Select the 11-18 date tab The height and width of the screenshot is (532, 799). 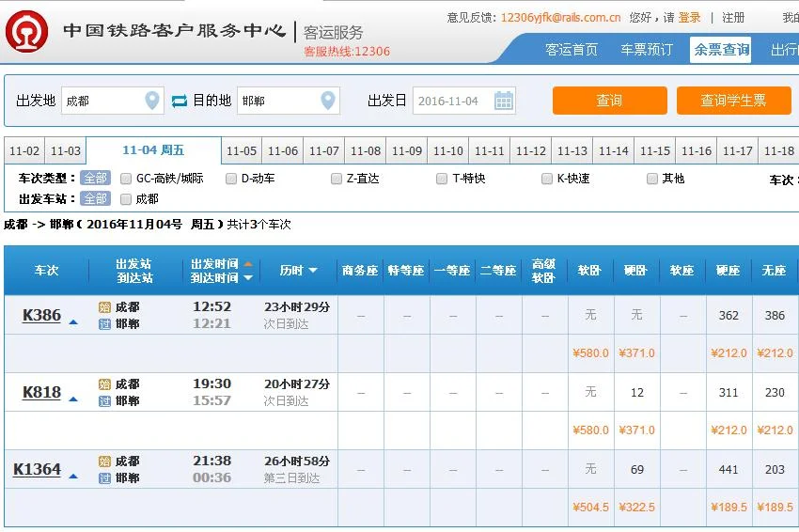point(779,150)
